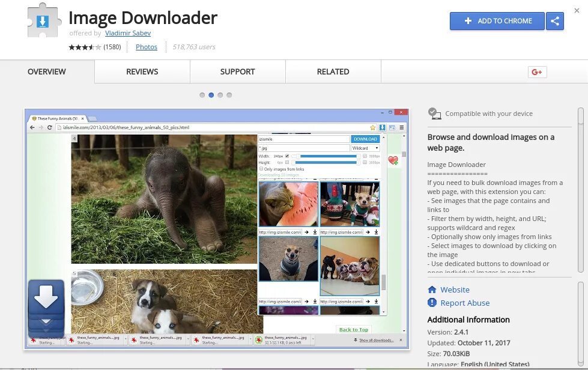Toggle the Width maximum checkbox in screenshot
The image size is (588, 370).
tap(365, 156)
